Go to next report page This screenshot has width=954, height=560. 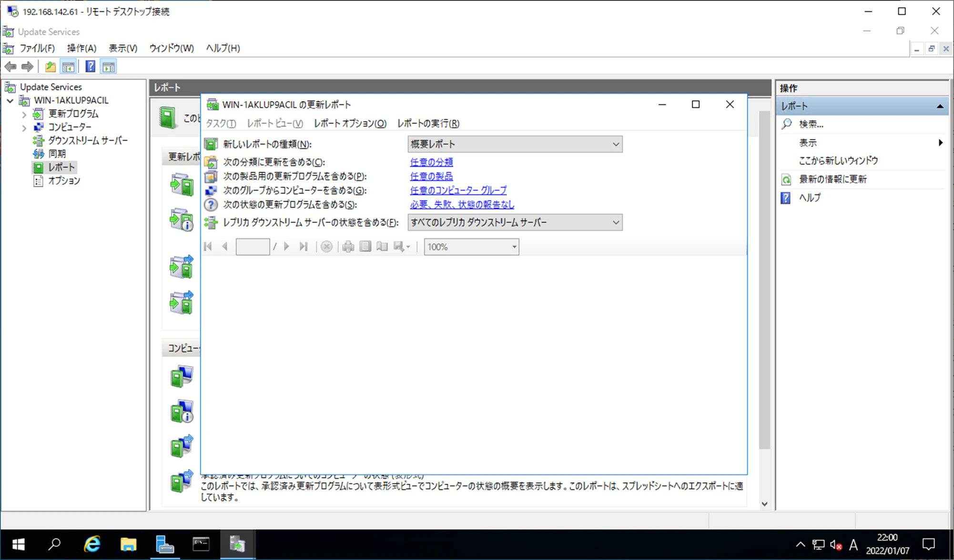click(x=286, y=246)
